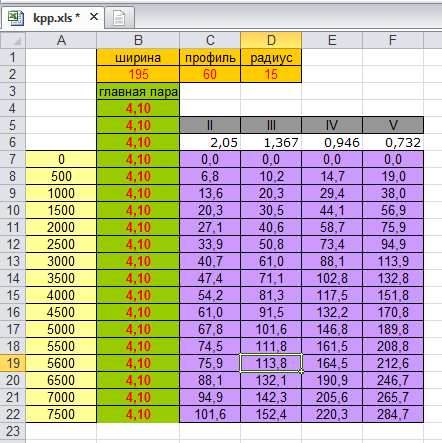Select speed cell 212,6

click(x=393, y=363)
